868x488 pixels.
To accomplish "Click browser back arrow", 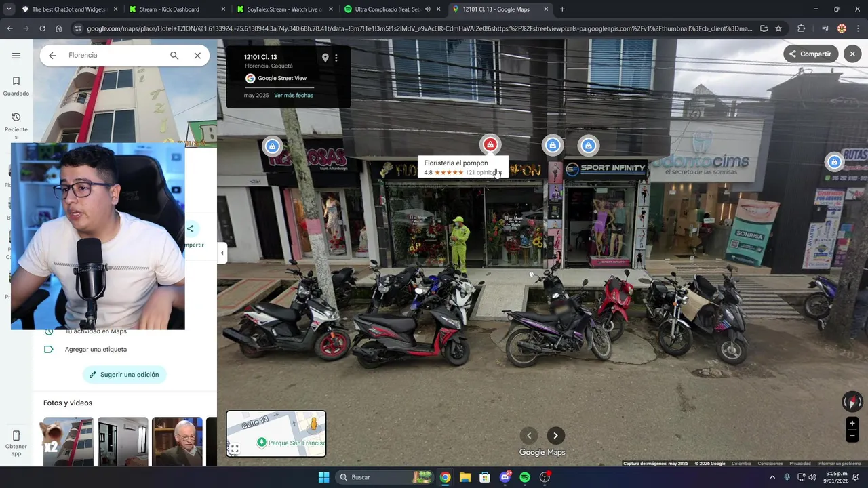I will [9, 28].
